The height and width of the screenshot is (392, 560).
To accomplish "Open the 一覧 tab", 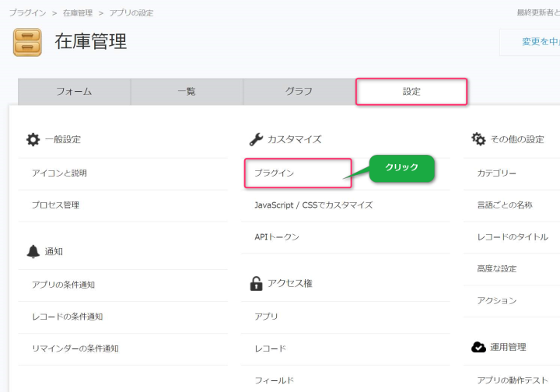I will (187, 91).
